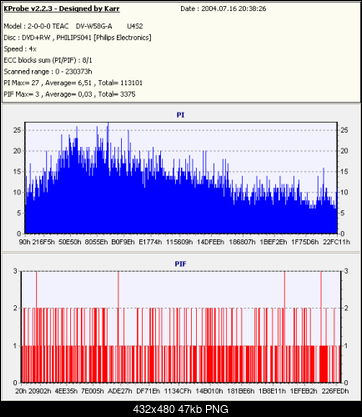Select the 'Scanned range : 0 - 230373h' line
Image resolution: width=362 pixels, height=417 pixels.
coord(48,72)
